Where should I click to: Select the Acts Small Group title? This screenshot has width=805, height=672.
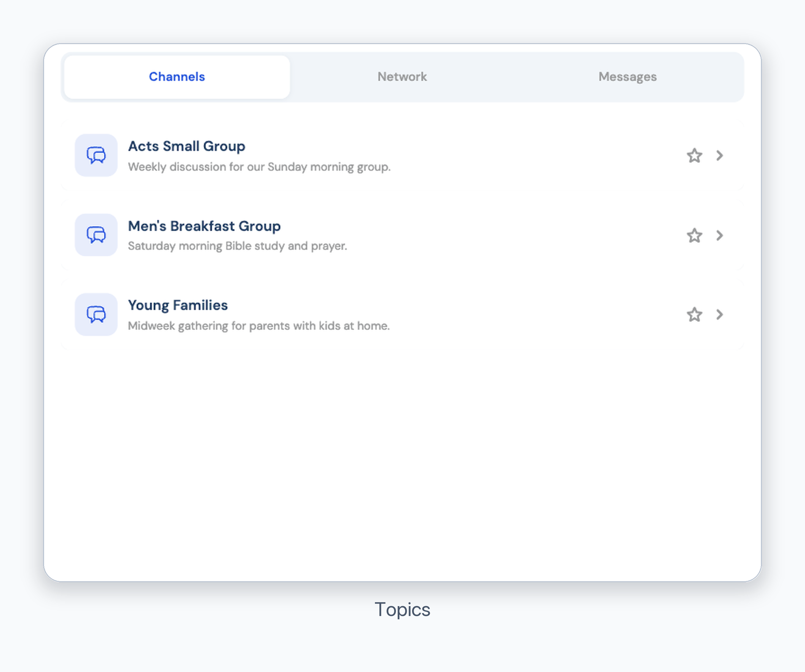[x=187, y=146]
